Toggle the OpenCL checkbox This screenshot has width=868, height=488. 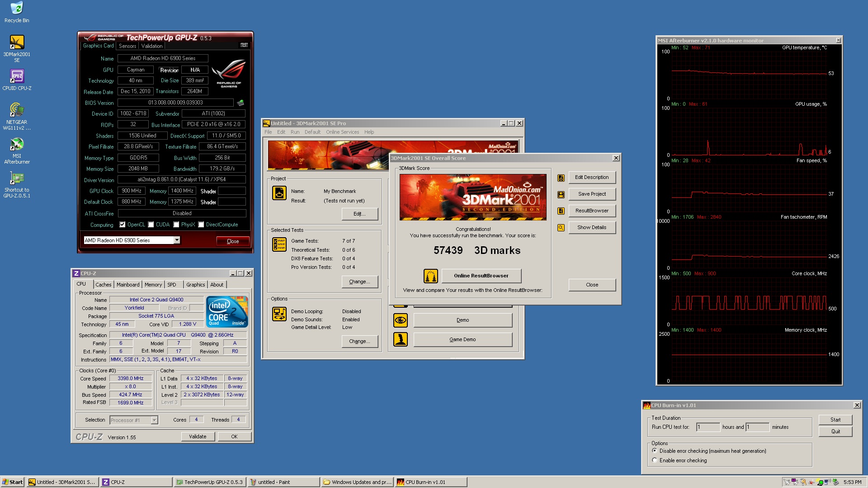click(122, 225)
